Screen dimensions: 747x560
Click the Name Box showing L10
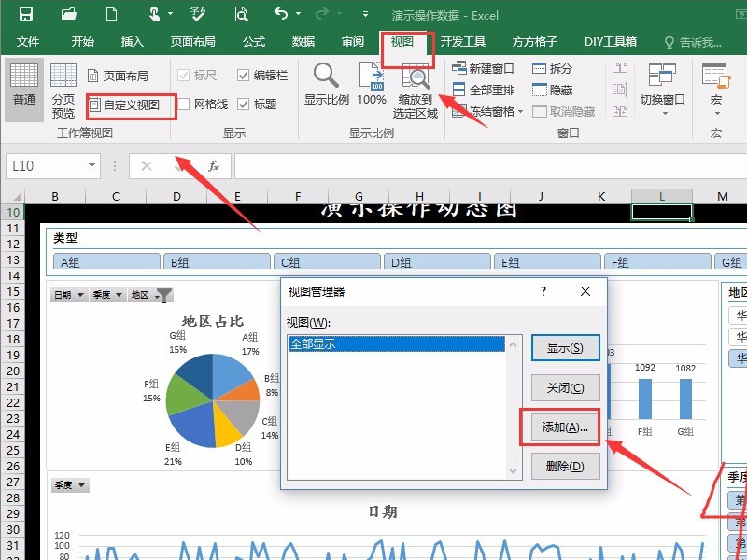pos(46,166)
